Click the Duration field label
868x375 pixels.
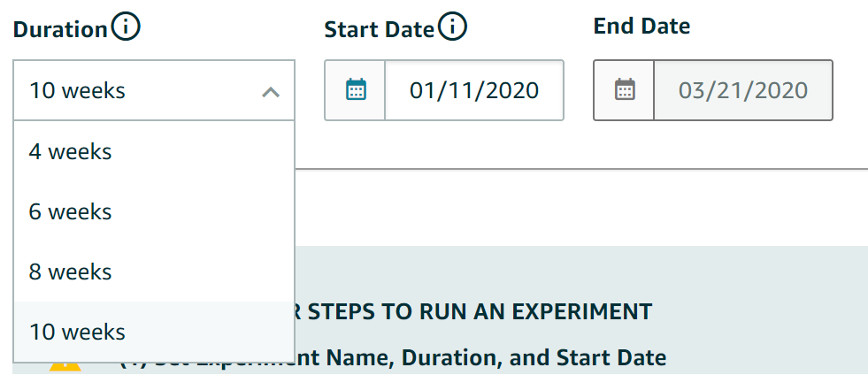tap(60, 28)
